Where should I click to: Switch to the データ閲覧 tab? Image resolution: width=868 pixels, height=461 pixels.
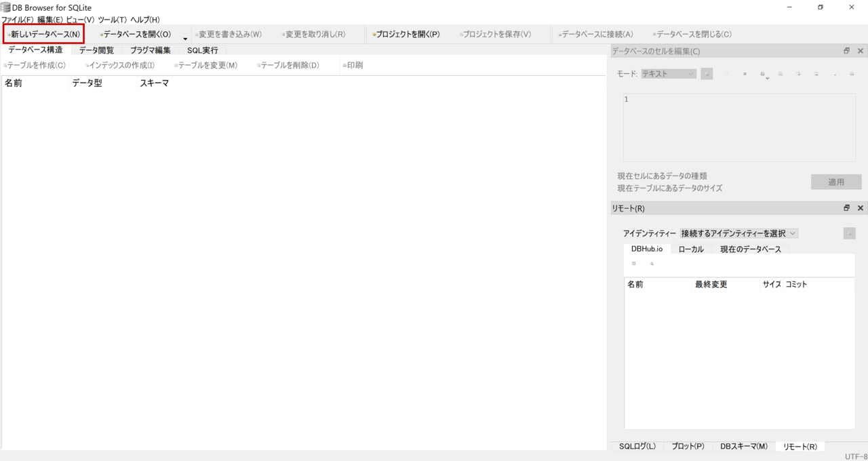[x=96, y=50]
